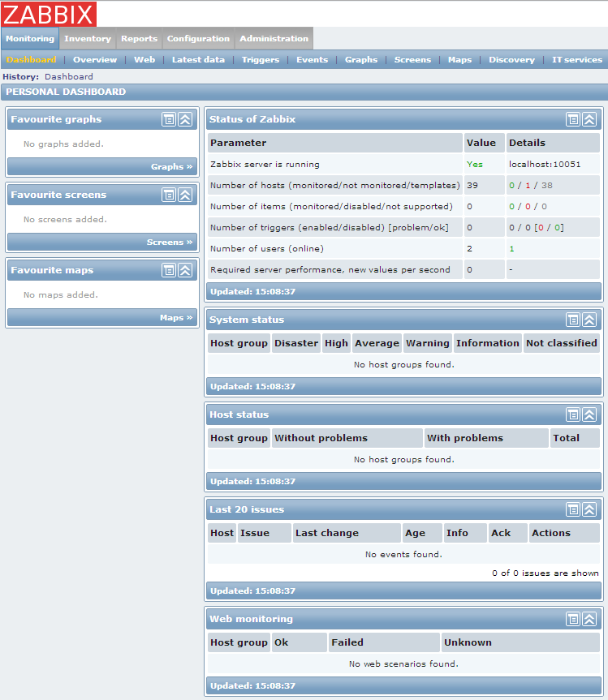Open menu icon of Last 20 issues widget
Viewport: 608px width, 700px height.
[573, 509]
